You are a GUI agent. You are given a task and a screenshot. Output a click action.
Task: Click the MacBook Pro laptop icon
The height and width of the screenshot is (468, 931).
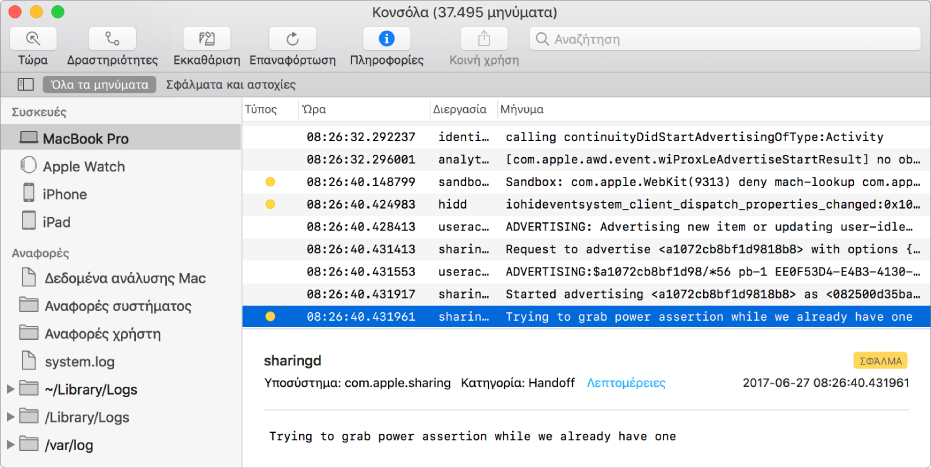pyautogui.click(x=28, y=138)
